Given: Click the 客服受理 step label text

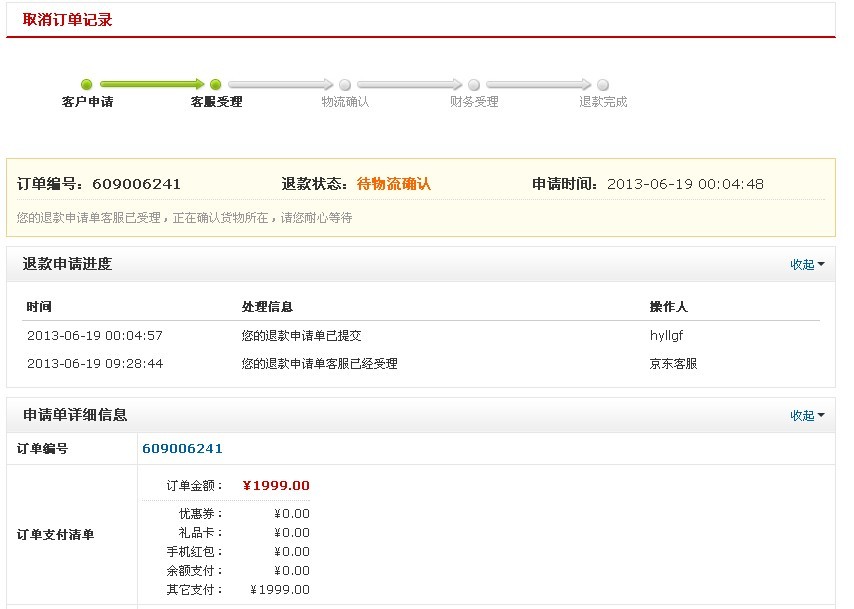Looking at the screenshot, I should click(x=218, y=101).
